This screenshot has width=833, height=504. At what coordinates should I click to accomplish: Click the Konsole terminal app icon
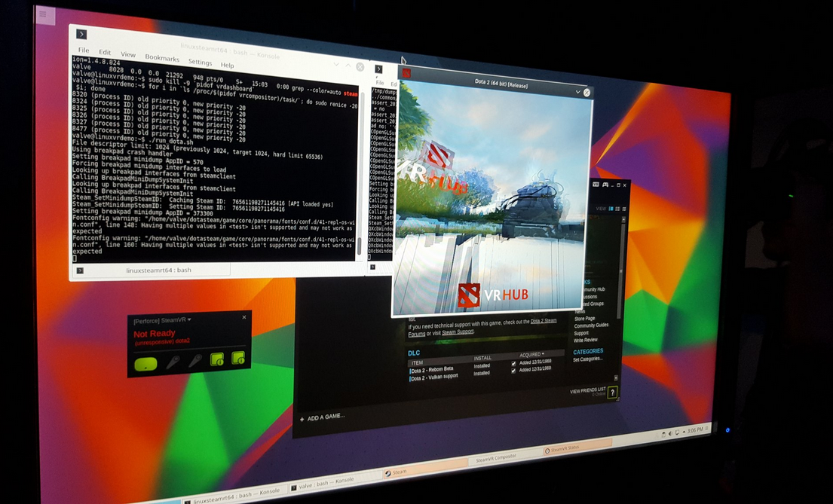click(81, 34)
